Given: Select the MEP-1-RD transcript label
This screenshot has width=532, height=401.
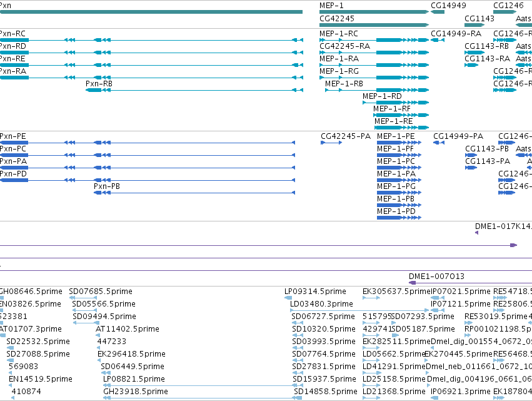Looking at the screenshot, I should pyautogui.click(x=382, y=96).
